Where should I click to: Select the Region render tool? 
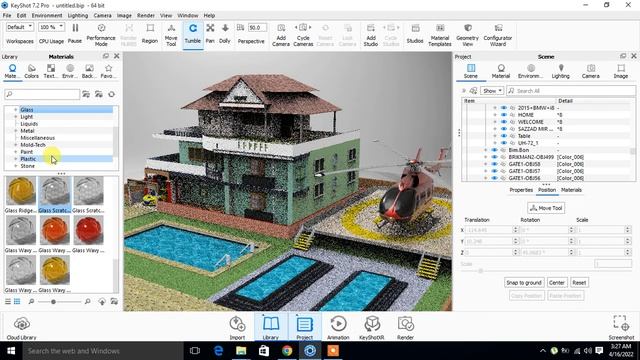150,33
